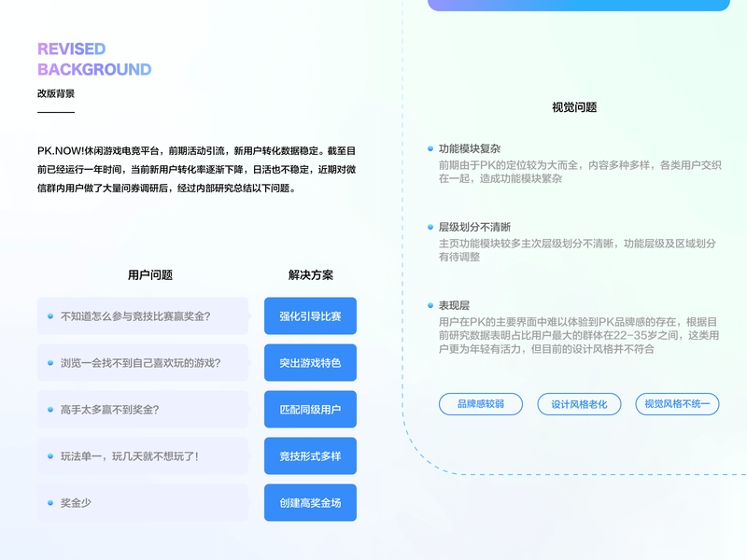Click the 表现层 bullet title
747x560 pixels.
pyautogui.click(x=454, y=305)
